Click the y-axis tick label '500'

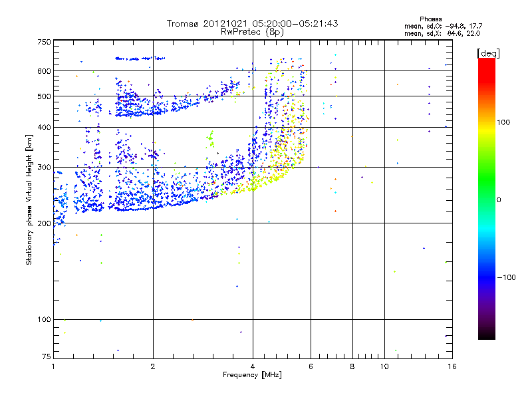pos(44,96)
